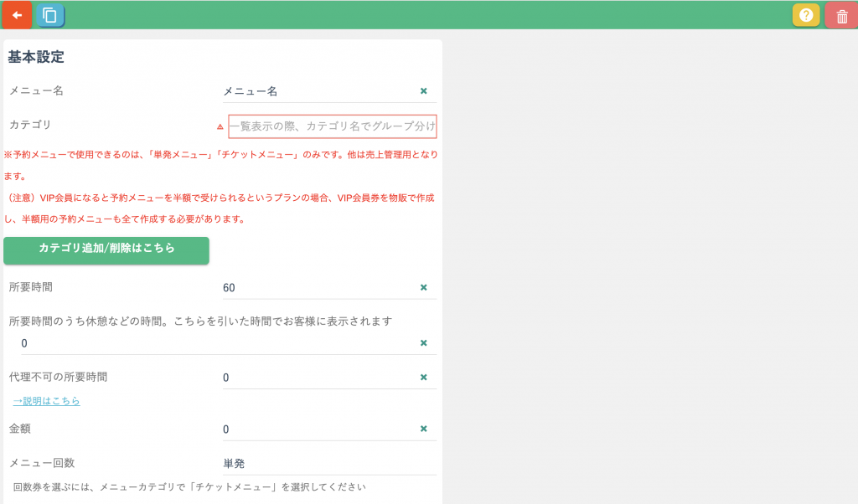Clear the メニュー名 field with its X
Viewport: 858px width, 504px height.
click(x=423, y=91)
